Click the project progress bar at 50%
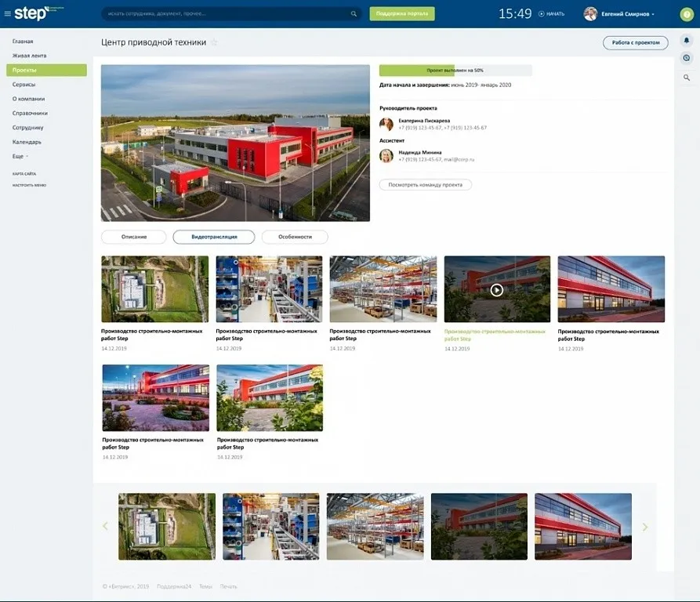700x602 pixels. 455,71
